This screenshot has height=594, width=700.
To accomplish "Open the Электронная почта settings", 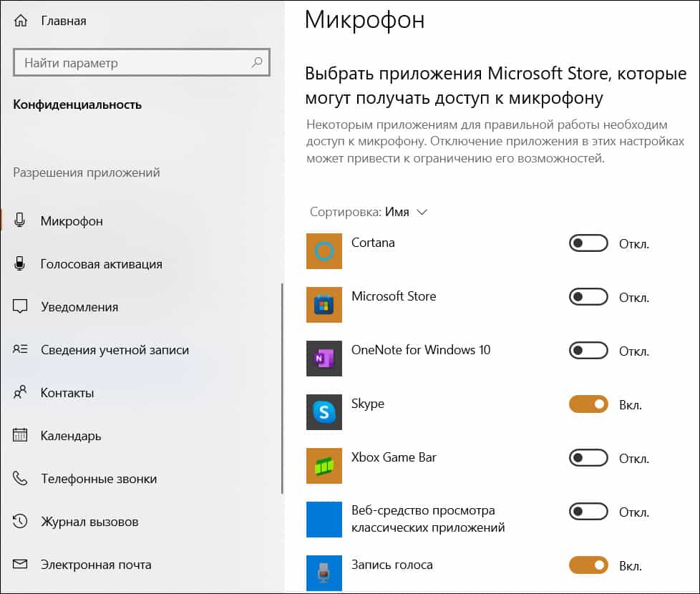I will pos(96,565).
